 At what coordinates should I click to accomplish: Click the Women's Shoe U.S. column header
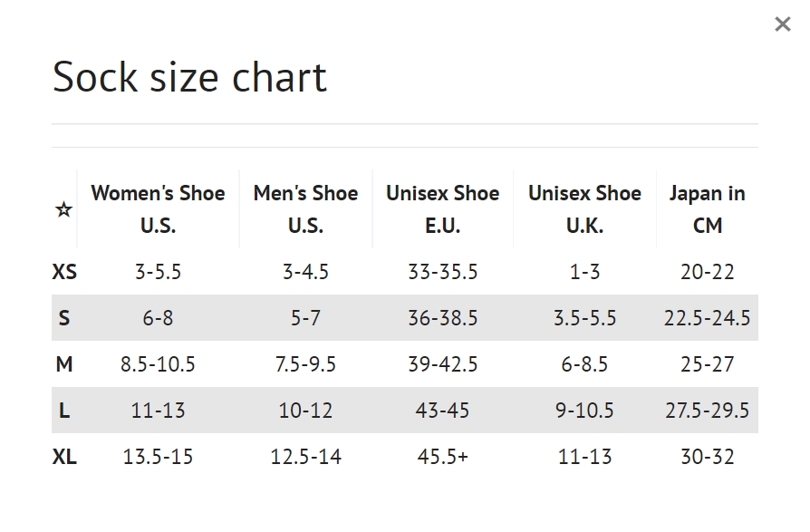158,209
